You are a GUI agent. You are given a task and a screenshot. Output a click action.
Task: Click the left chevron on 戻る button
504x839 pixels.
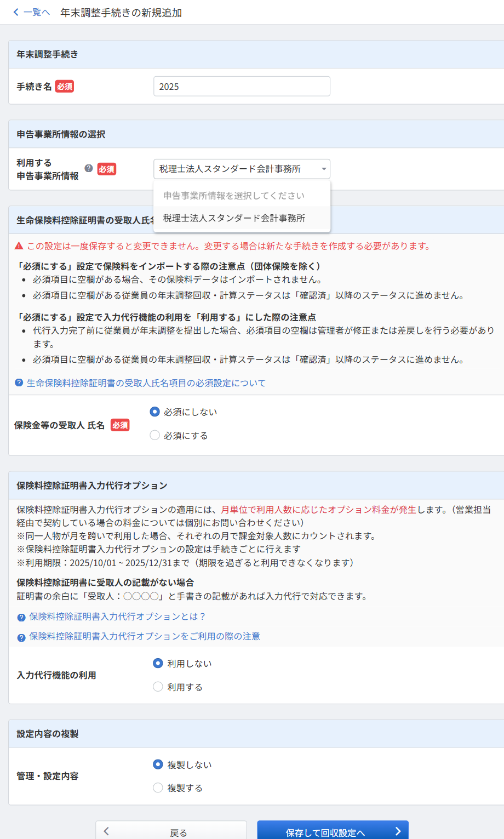106,831
